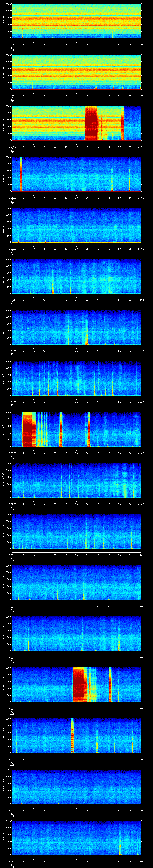Click the spectrogram panel starting at 2:28:00
Screen dimensions: 153x868
tap(77, 327)
